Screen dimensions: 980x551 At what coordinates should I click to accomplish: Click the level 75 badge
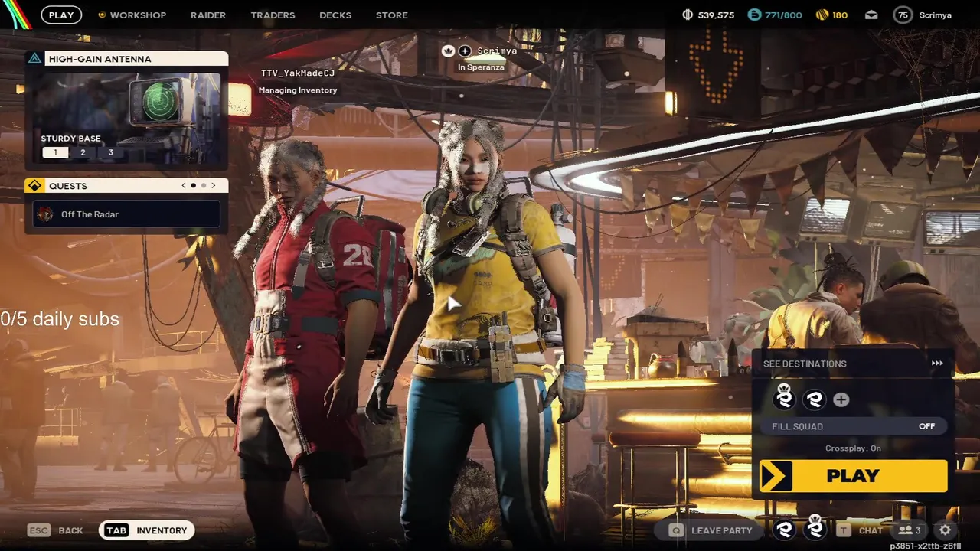pyautogui.click(x=903, y=15)
